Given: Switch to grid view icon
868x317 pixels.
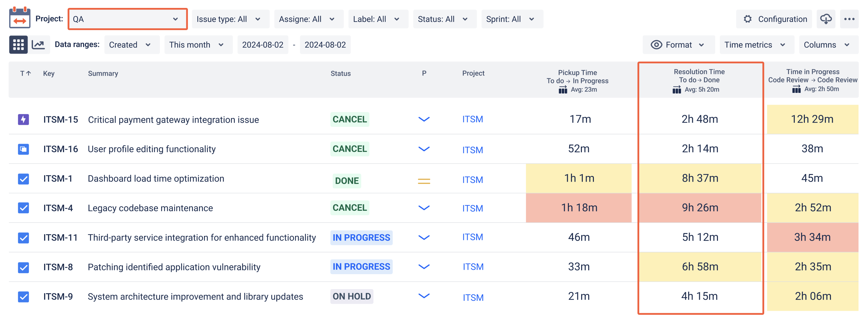Looking at the screenshot, I should coord(18,44).
